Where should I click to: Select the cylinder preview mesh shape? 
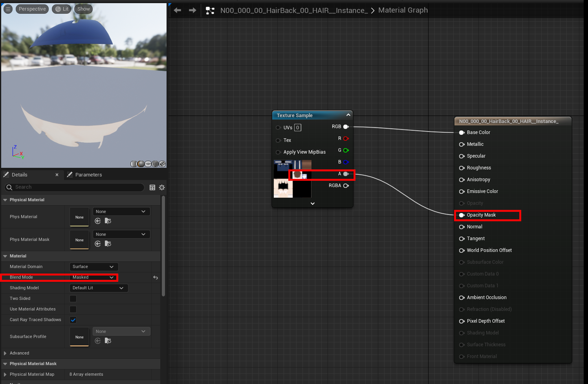coord(134,164)
